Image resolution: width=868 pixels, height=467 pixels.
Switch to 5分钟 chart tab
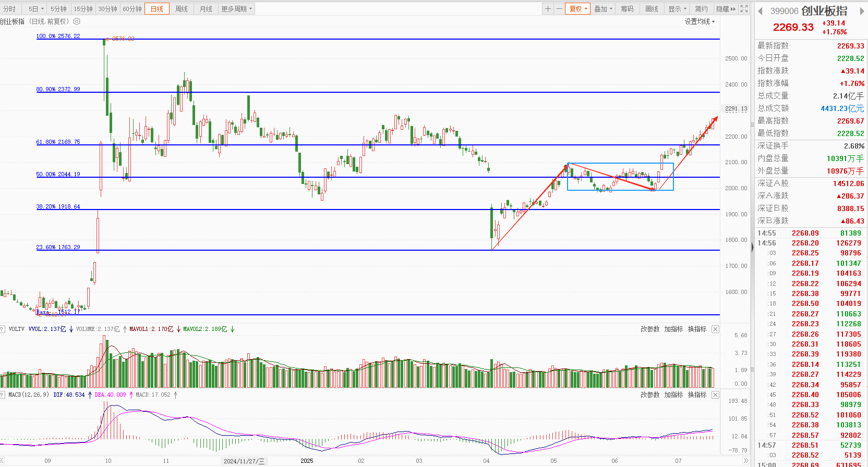(x=58, y=9)
